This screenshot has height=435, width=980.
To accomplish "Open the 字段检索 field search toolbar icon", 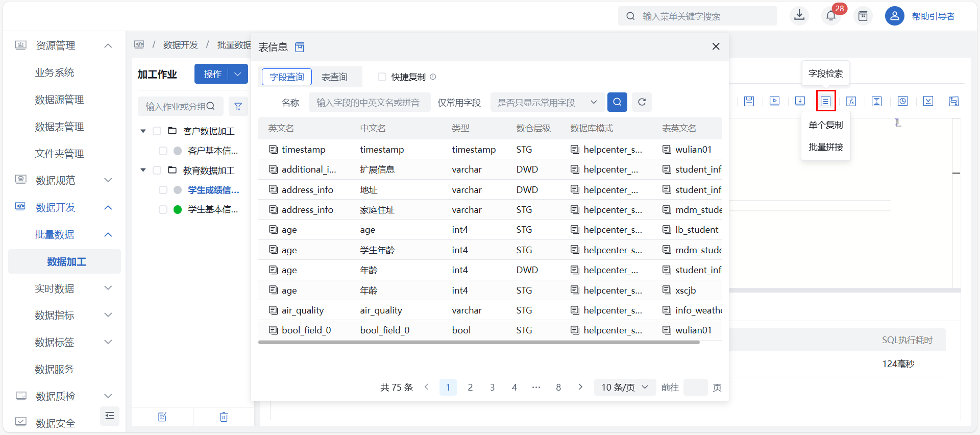I will 826,101.
